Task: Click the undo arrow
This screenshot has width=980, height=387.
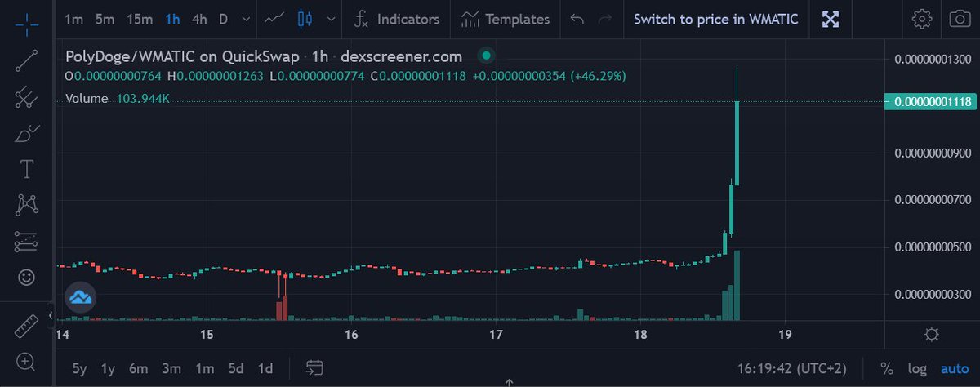Action: 577,19
